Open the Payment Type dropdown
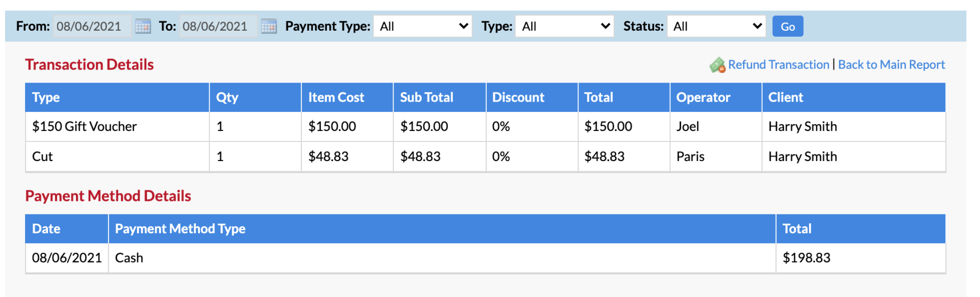This screenshot has height=297, width=980. pos(423,26)
